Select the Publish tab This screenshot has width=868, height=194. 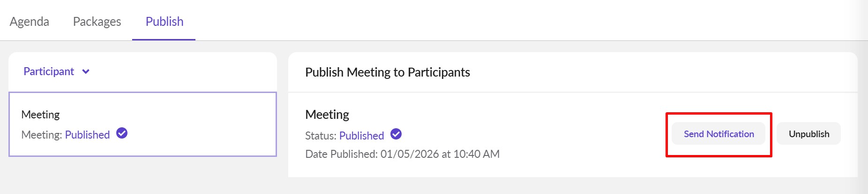[x=164, y=22]
